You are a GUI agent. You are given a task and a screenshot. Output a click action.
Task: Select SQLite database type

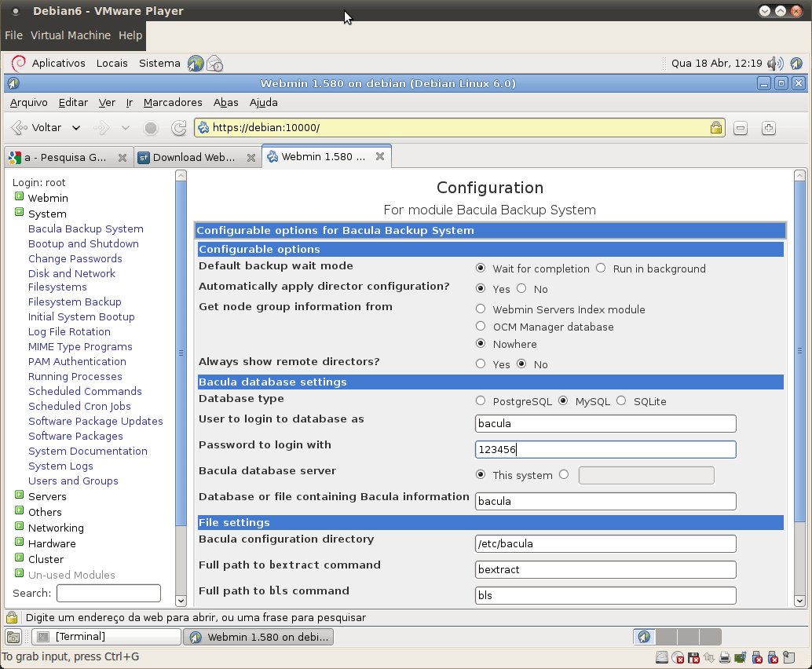[x=621, y=400]
